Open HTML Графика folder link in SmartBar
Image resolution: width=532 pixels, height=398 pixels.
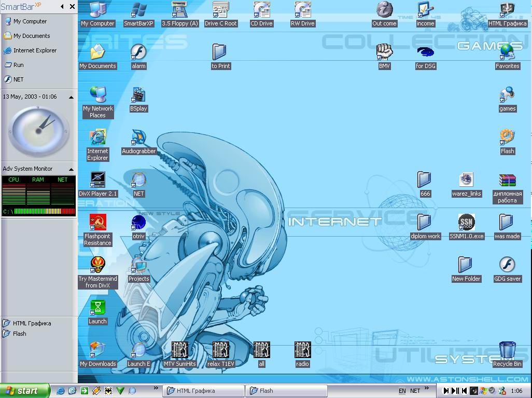pos(27,323)
